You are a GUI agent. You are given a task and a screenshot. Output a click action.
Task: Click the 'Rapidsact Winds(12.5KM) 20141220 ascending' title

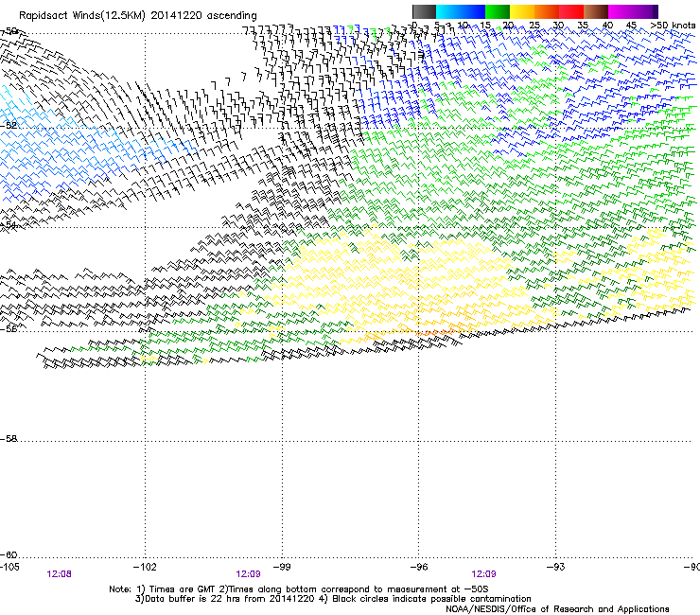(138, 16)
